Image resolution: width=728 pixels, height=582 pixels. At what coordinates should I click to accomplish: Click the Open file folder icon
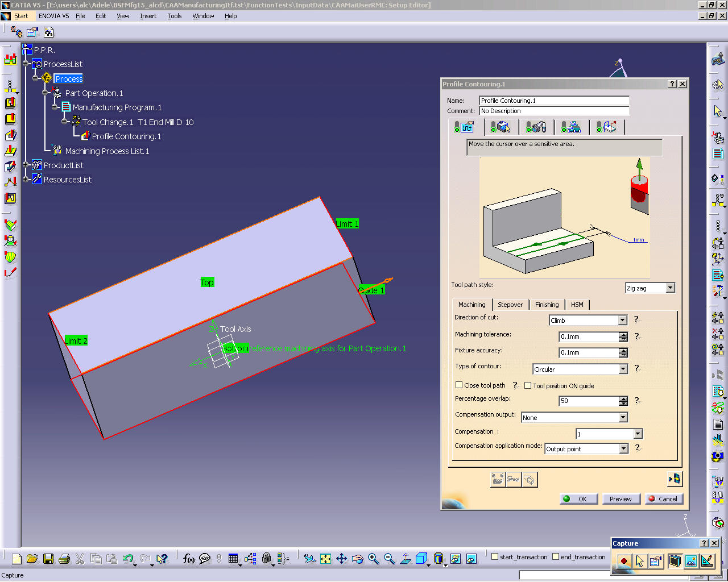click(32, 559)
